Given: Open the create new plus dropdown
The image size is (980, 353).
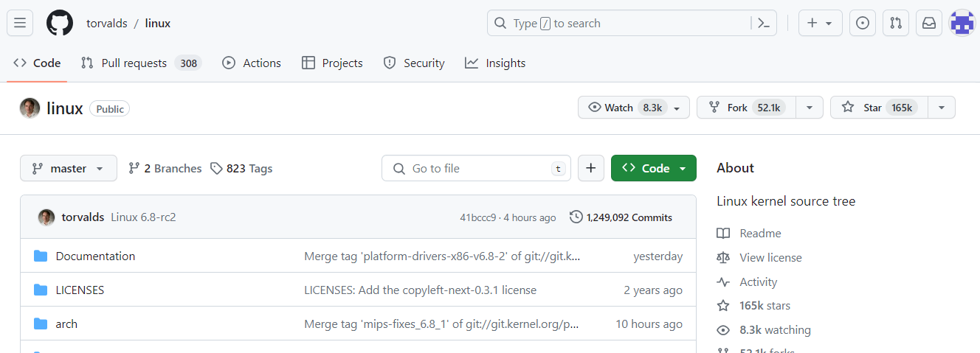Looking at the screenshot, I should coord(820,23).
